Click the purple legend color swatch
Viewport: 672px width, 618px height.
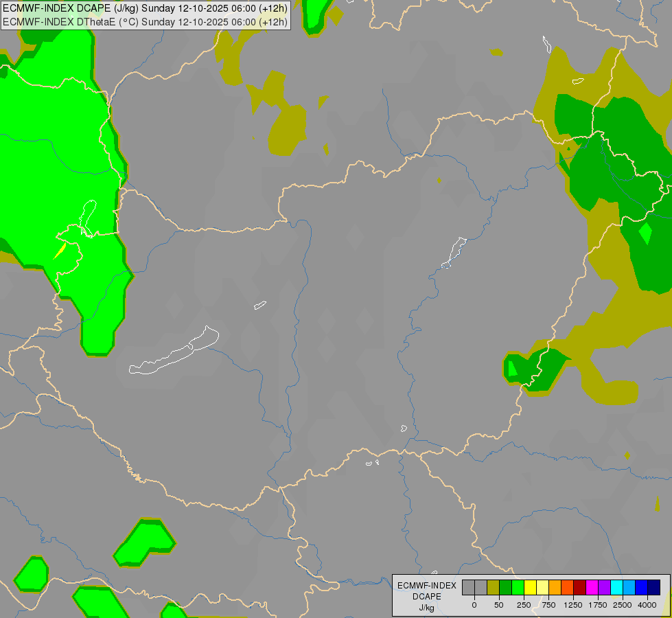click(x=604, y=587)
